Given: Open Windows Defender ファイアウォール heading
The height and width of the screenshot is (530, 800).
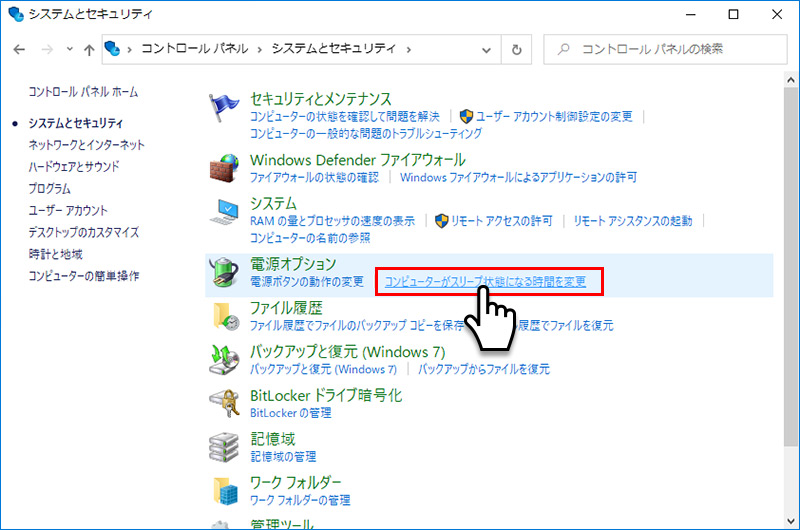Looking at the screenshot, I should point(358,160).
